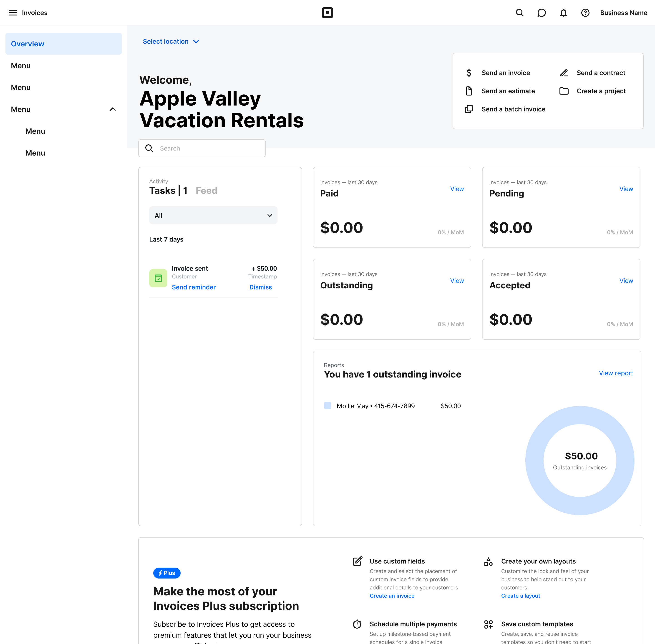This screenshot has height=644, width=655.
Task: Expand the Select location dropdown
Action: pyautogui.click(x=171, y=41)
